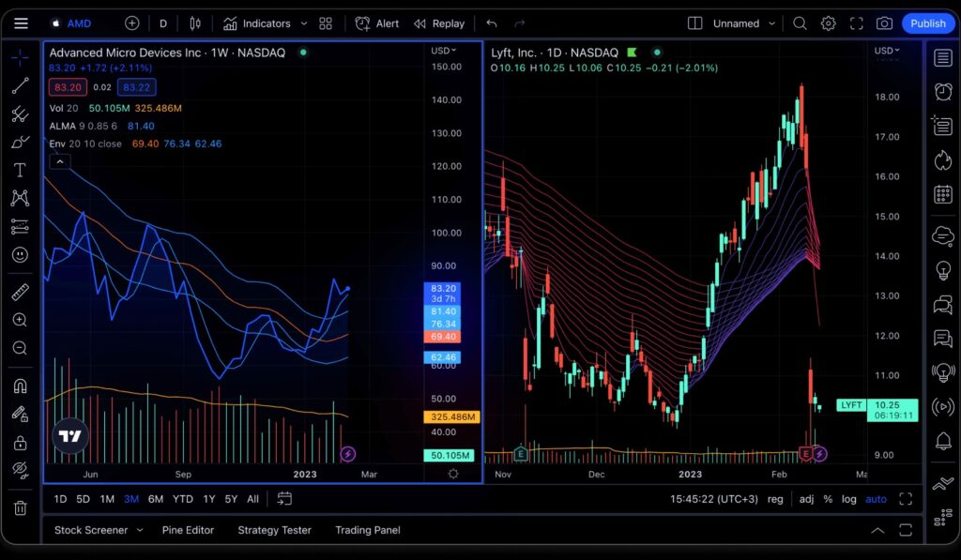Switch to the Pine Editor tab
This screenshot has width=961, height=560.
tap(189, 530)
